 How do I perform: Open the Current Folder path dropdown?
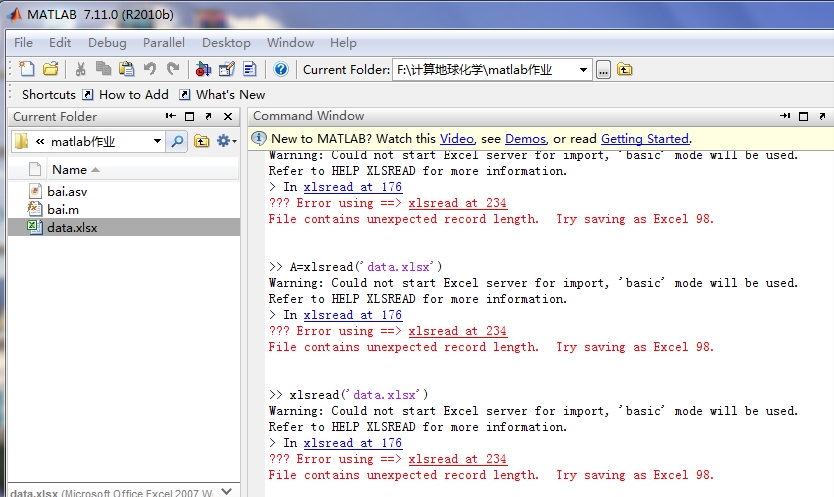[x=583, y=70]
